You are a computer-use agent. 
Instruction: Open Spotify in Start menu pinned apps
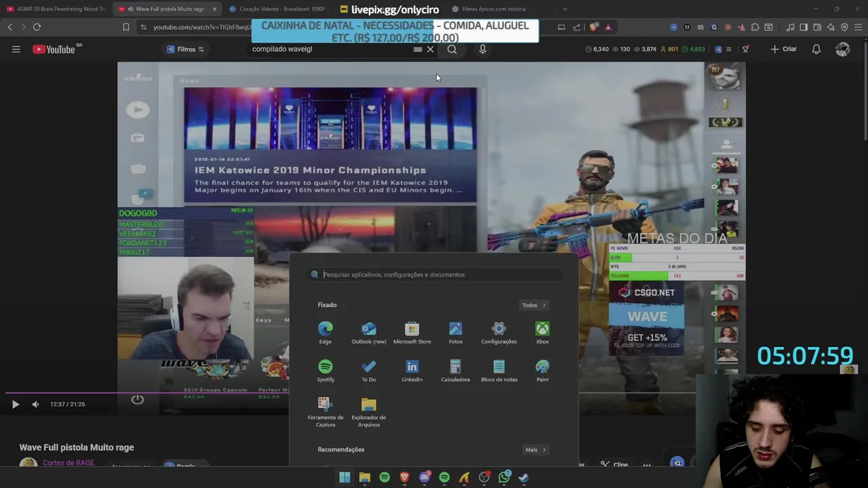[325, 371]
